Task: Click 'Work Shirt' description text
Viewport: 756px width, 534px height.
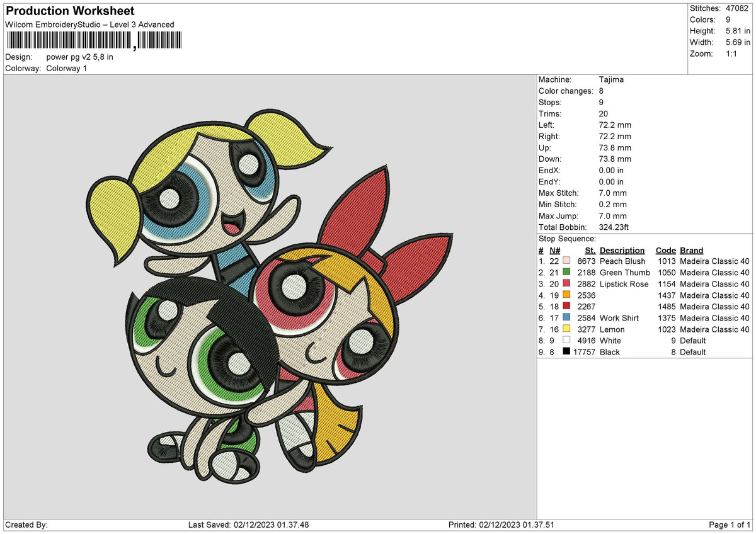Action: (x=619, y=318)
